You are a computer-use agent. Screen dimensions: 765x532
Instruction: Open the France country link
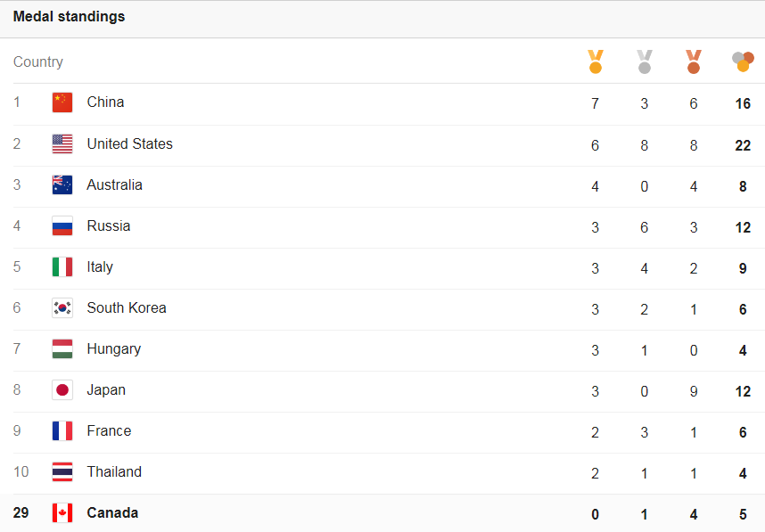[109, 430]
